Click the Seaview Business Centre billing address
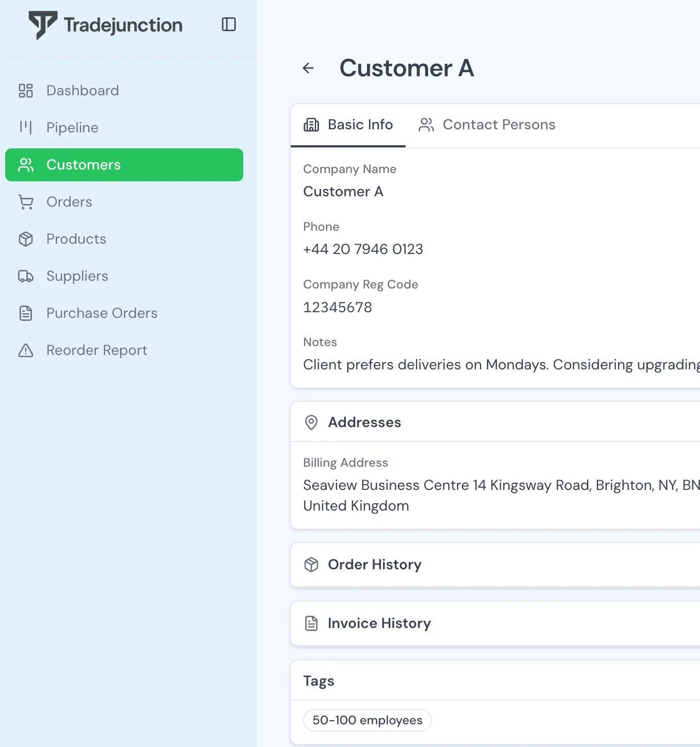The image size is (700, 747). click(502, 485)
